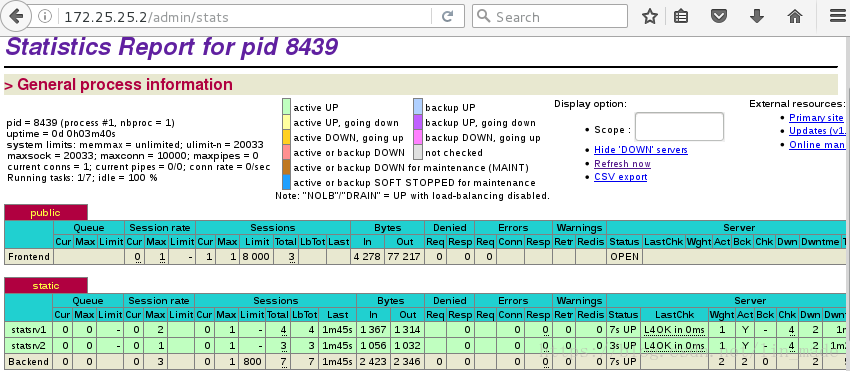Click statsrv2 Bytes Out value 1 032
850x371 pixels.
408,346
